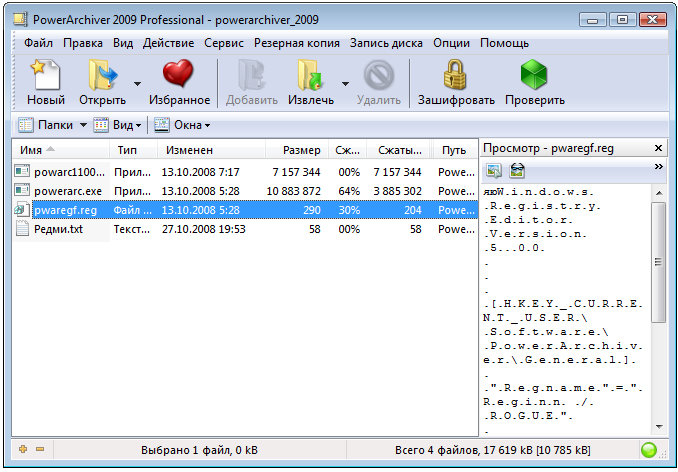This screenshot has width=678, height=472.
Task: Close the Просмотр preview pane
Action: (x=658, y=148)
